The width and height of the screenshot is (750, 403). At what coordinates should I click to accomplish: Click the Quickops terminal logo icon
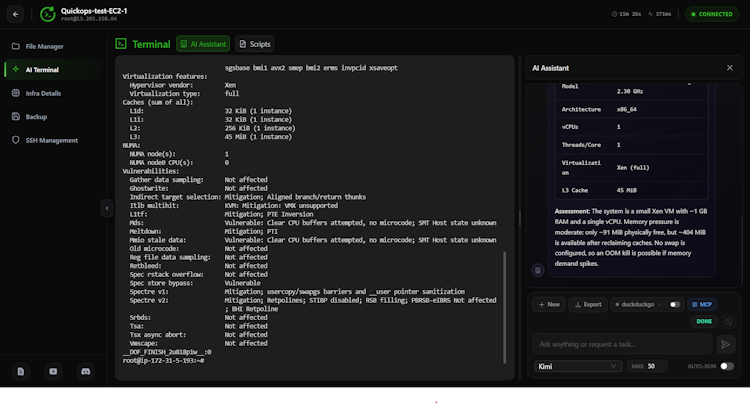[x=47, y=14]
